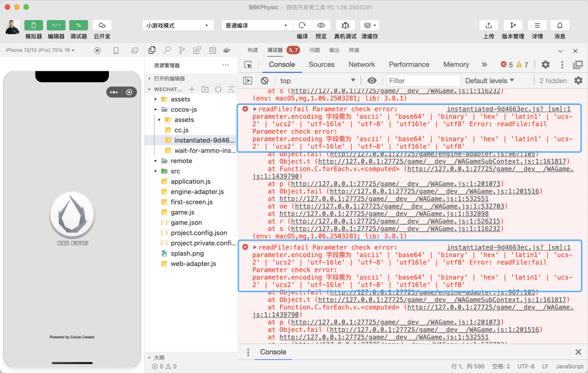Open the top context dropdown
The width and height of the screenshot is (588, 373).
click(317, 80)
